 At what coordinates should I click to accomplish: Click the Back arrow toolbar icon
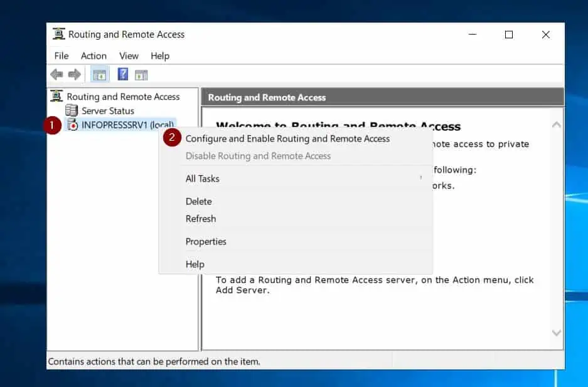pyautogui.click(x=57, y=75)
